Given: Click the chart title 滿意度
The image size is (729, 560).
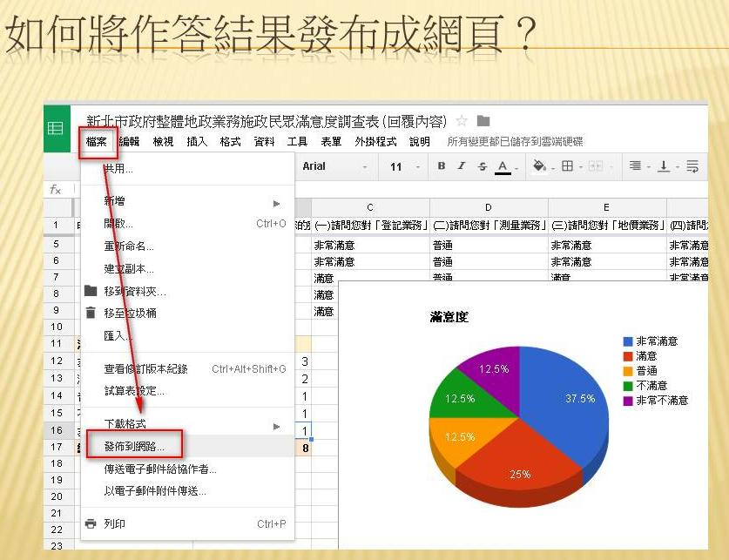Looking at the screenshot, I should [449, 317].
